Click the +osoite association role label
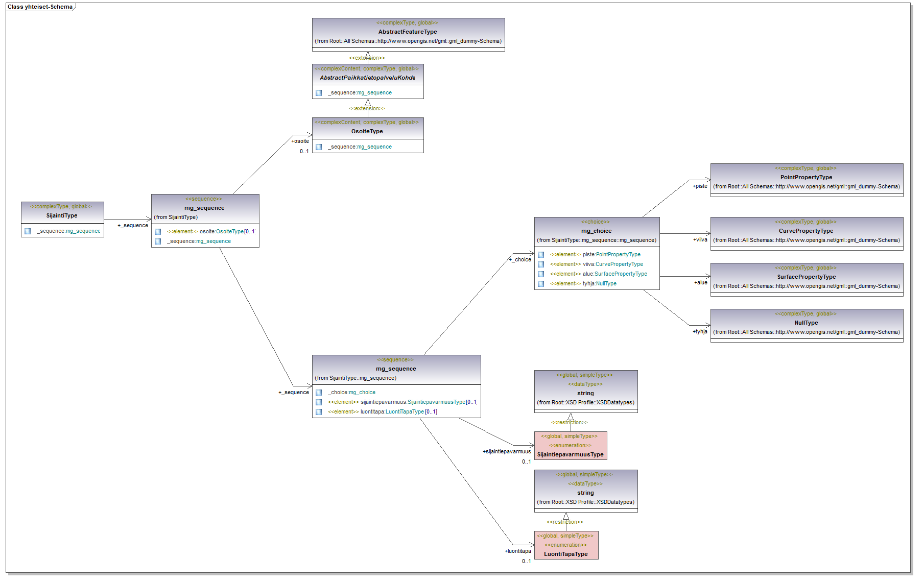 point(300,141)
